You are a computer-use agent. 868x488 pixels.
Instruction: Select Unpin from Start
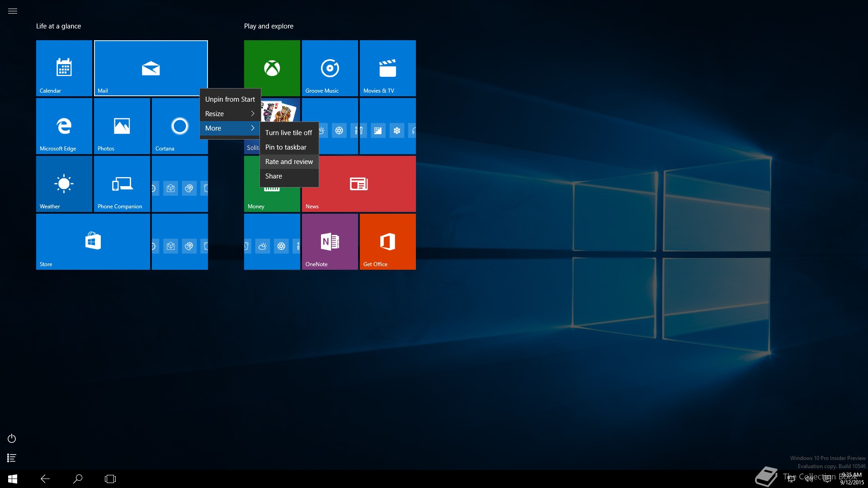[x=230, y=99]
